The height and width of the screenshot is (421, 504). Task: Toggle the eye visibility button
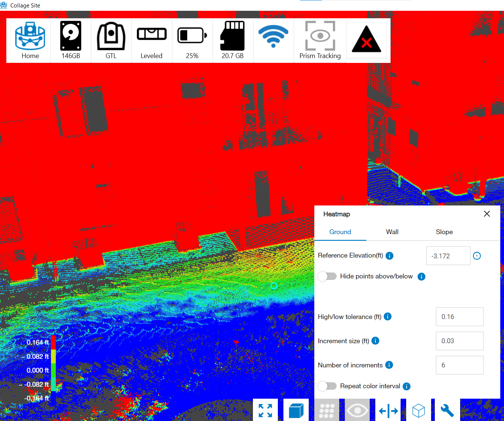[x=357, y=411]
